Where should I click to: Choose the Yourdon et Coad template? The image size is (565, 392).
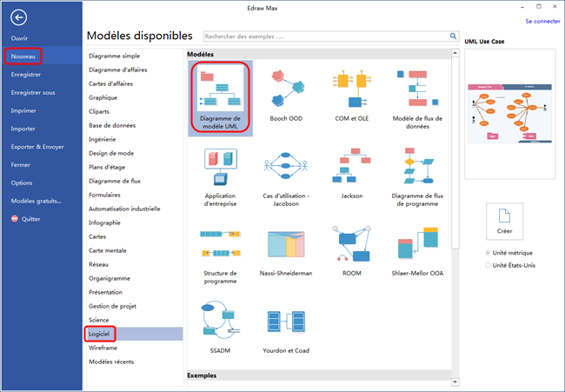(286, 330)
